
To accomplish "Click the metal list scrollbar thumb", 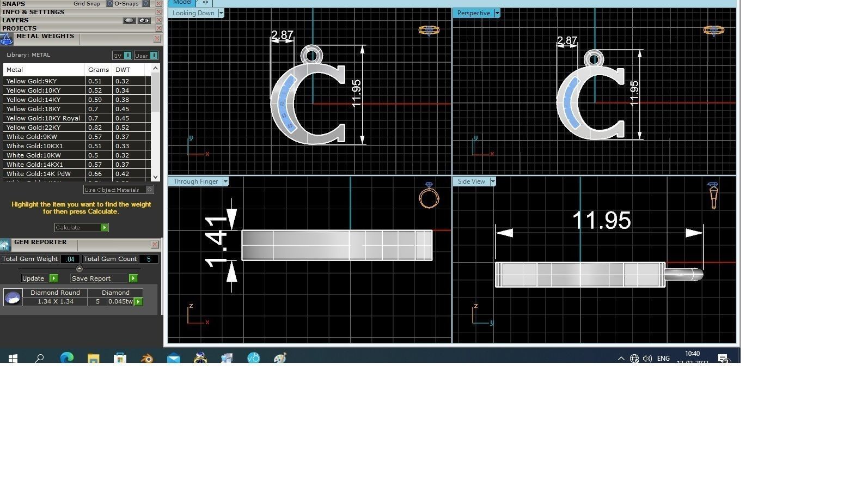I will coord(156,92).
